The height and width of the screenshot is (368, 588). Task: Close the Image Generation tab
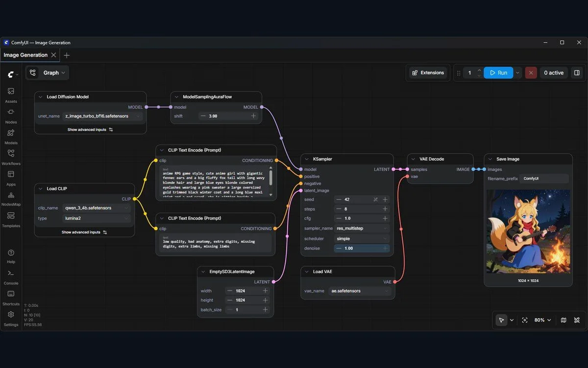(54, 55)
